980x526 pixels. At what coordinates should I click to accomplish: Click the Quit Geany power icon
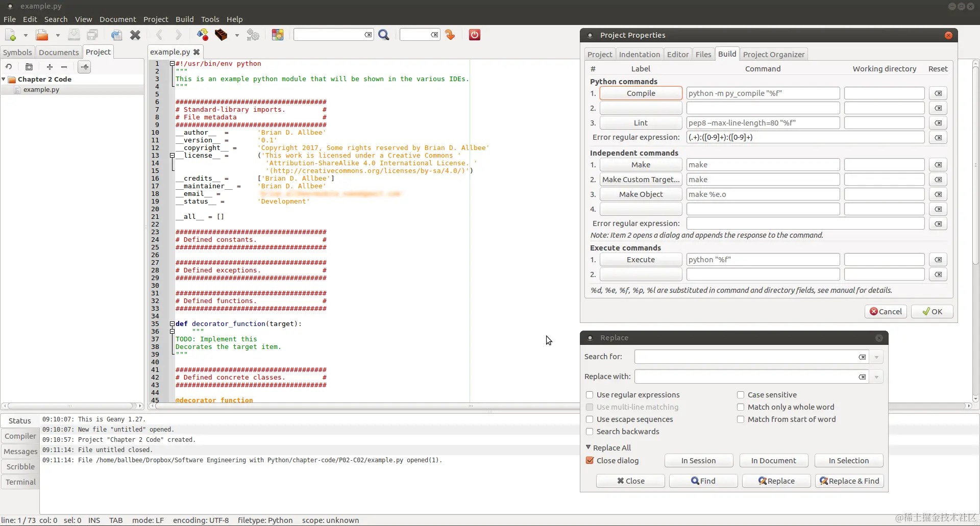(475, 35)
